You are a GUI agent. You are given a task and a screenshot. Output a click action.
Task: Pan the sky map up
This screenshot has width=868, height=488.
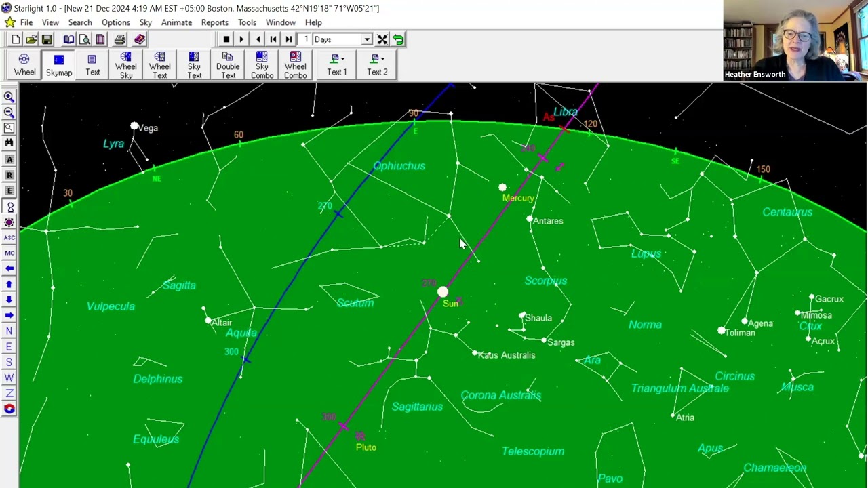(x=9, y=284)
